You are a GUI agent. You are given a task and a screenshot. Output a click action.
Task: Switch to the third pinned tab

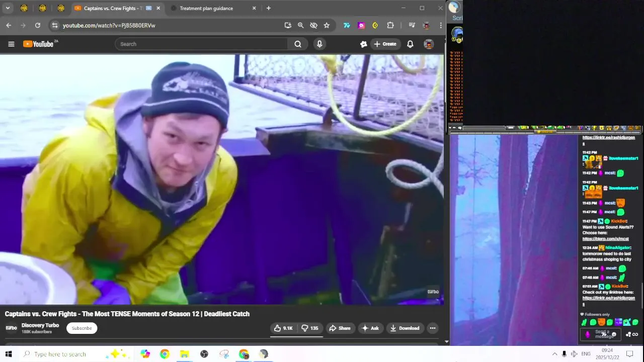coord(61,8)
